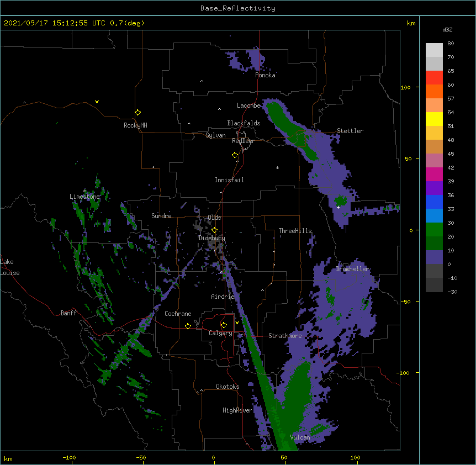Select the RedDeer label
Screen dimensions: 476x465
pyautogui.click(x=243, y=141)
